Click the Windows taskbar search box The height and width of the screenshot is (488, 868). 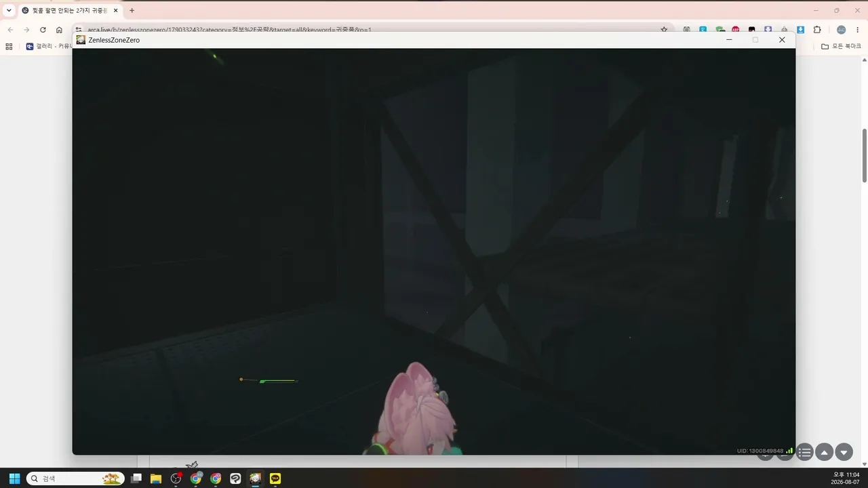click(75, 479)
